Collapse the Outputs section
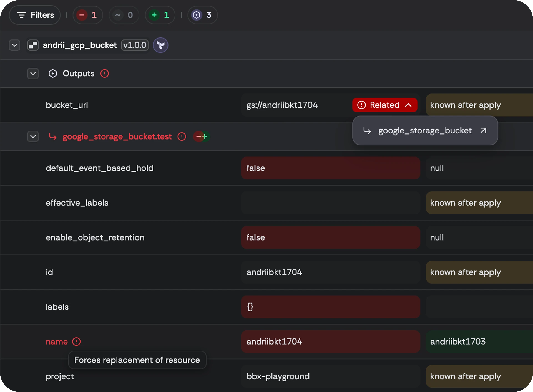 click(33, 74)
